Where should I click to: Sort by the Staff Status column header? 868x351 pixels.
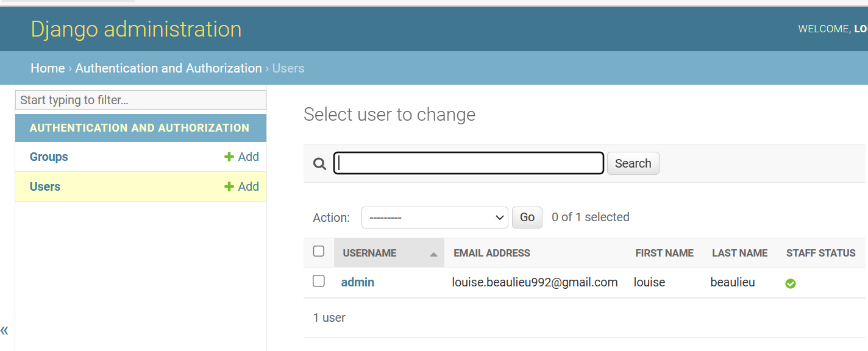pos(821,253)
